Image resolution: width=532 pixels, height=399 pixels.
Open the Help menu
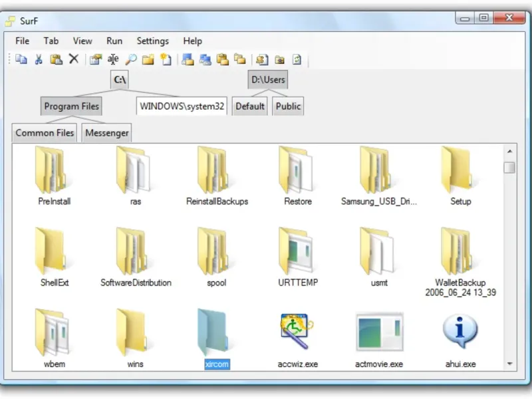pyautogui.click(x=193, y=41)
